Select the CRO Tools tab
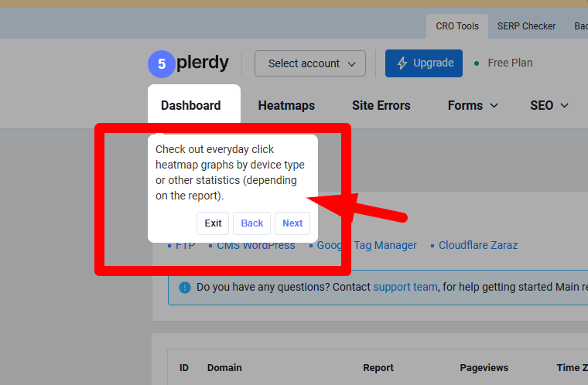The image size is (588, 385). point(457,26)
